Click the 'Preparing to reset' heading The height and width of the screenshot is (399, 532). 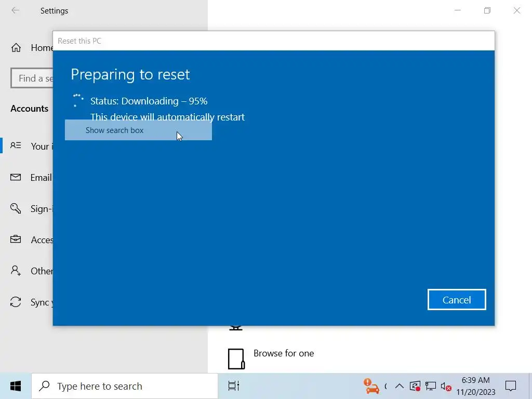pos(130,74)
